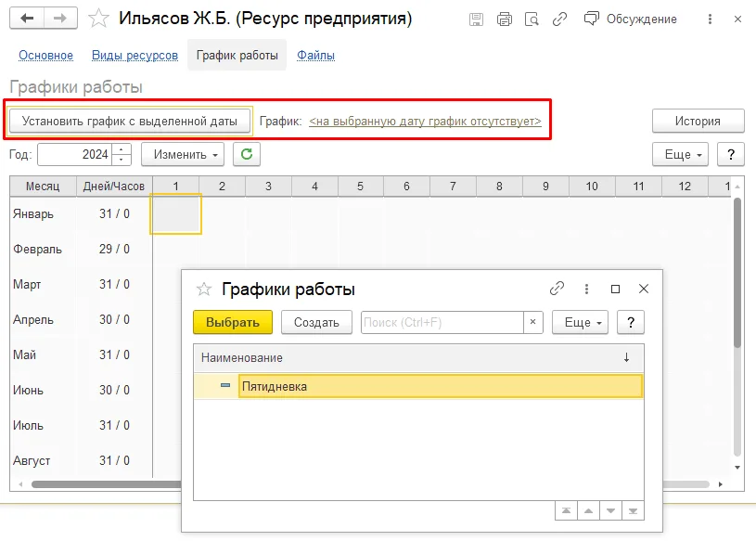Select the Месяц column header
Viewport: 756px width, 541px height.
click(43, 187)
